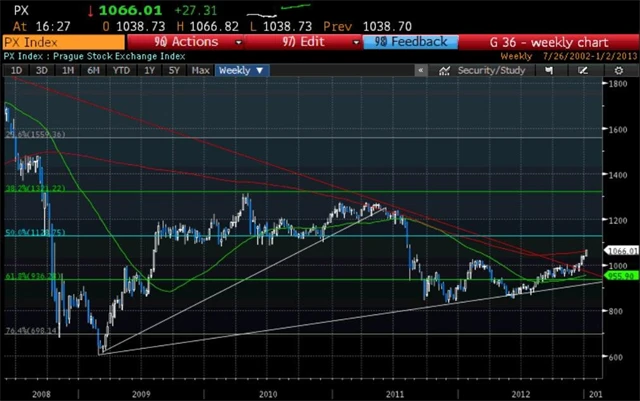Viewport: 640px width, 401px height.
Task: Select the 5Y time range
Action: point(174,71)
